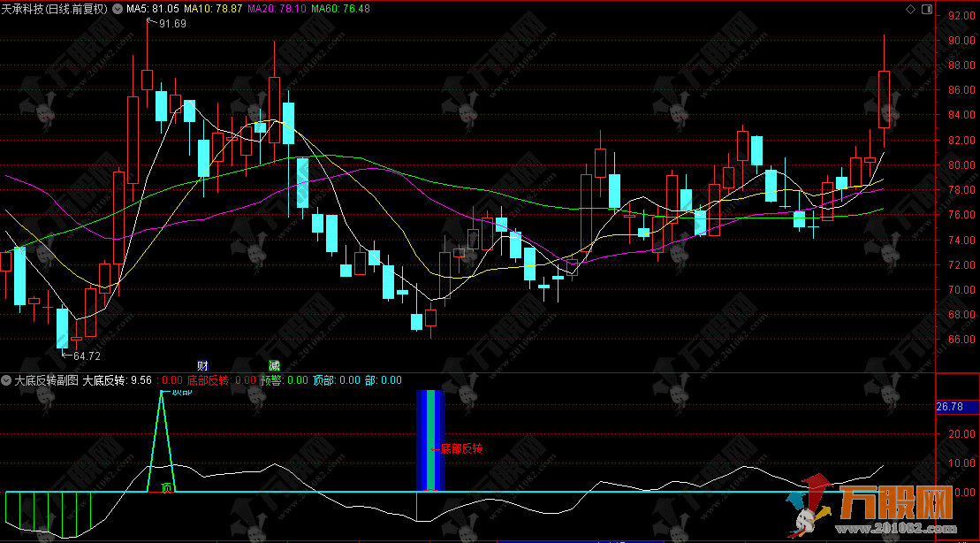
Task: Click the blue-green bottom reversal signal bar
Action: click(430, 440)
